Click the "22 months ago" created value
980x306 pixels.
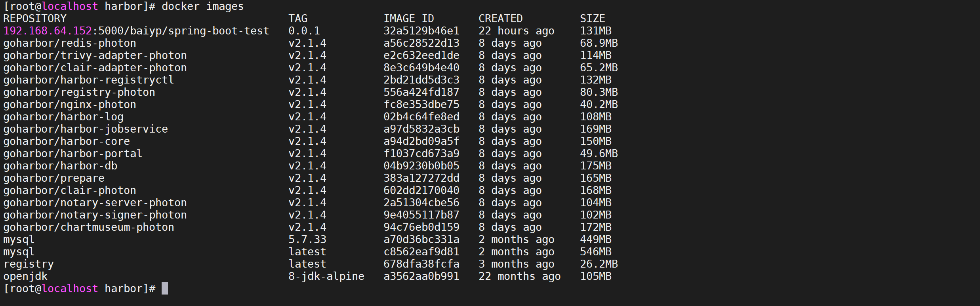pos(519,276)
